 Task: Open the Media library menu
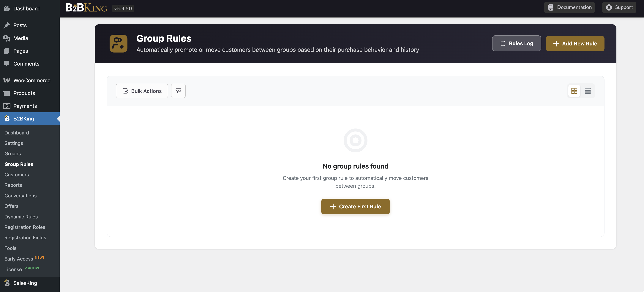20,38
